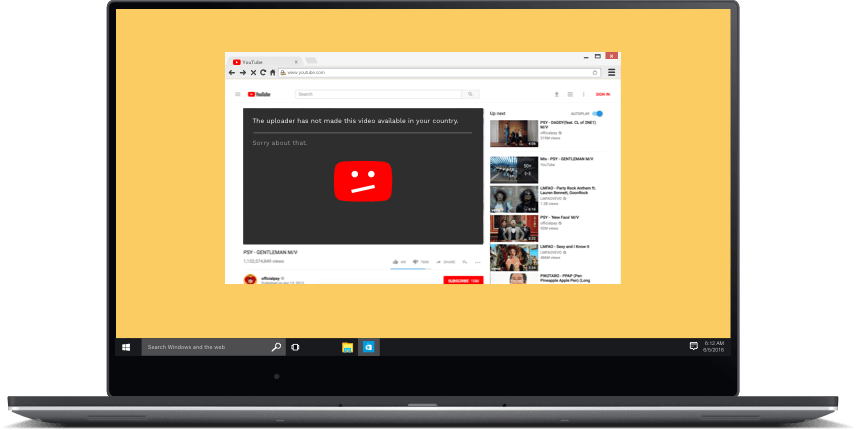Click the officialpsy channel avatar
Screen dimensions: 857x430
click(x=250, y=279)
